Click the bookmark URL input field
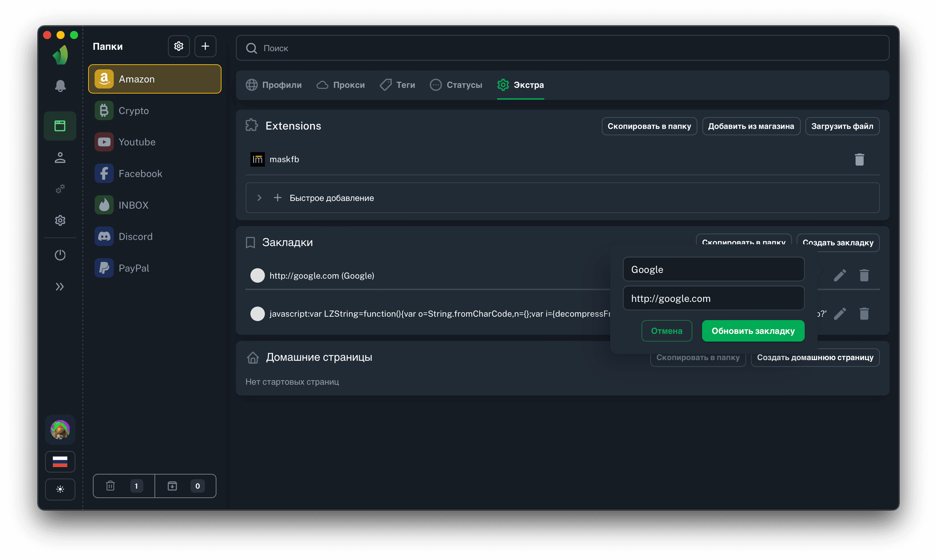 (713, 298)
